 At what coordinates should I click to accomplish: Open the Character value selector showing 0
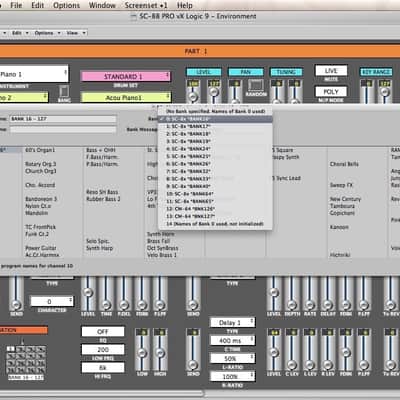click(x=52, y=301)
